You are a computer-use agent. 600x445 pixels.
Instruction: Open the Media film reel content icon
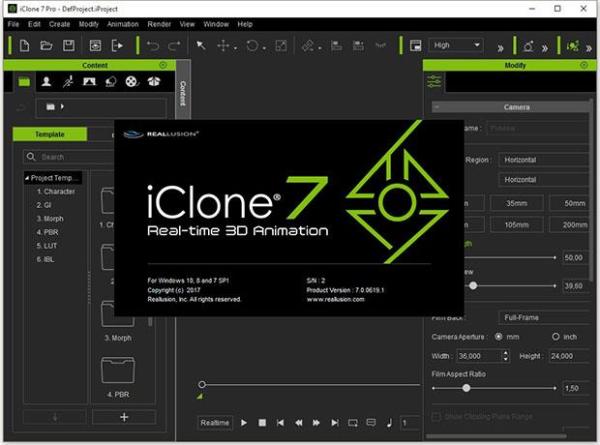tap(132, 81)
